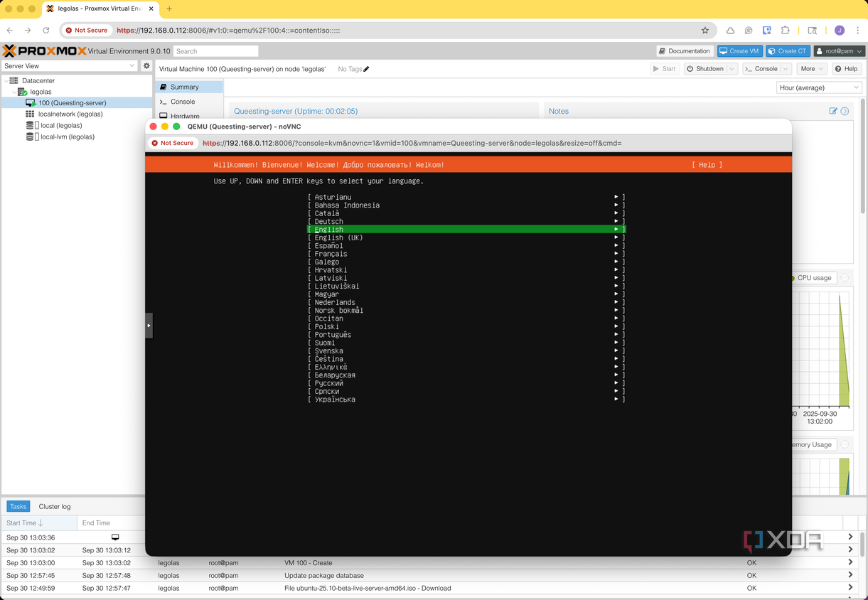Expand the ISO Download task row arrow
Screen dimensions: 868x600
tap(850, 588)
